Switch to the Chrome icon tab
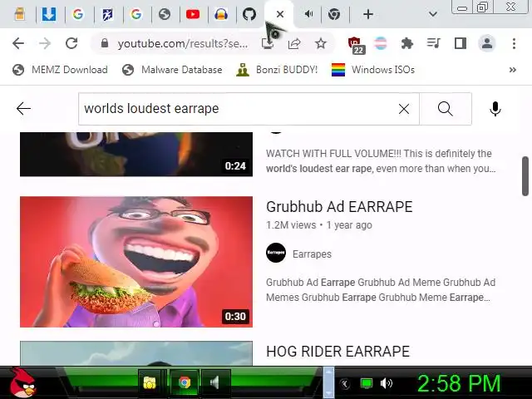The height and width of the screenshot is (399, 532). pos(334,14)
